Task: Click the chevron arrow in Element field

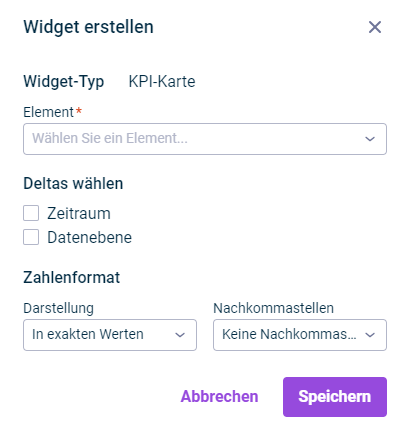Action: coord(370,139)
